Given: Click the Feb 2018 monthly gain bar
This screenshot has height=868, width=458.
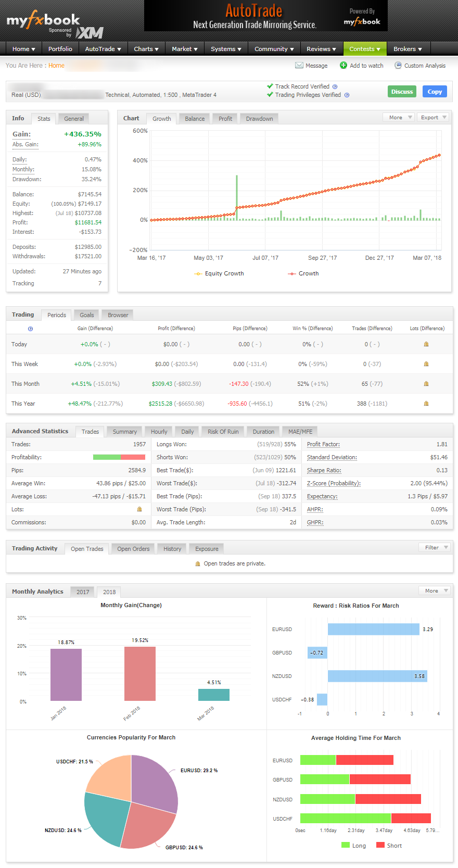Looking at the screenshot, I should coord(139,674).
